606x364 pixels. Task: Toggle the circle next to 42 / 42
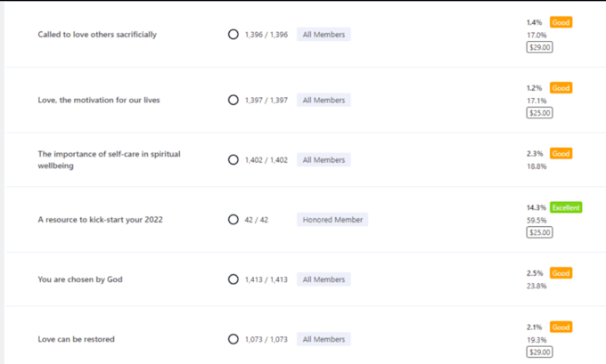pyautogui.click(x=233, y=219)
